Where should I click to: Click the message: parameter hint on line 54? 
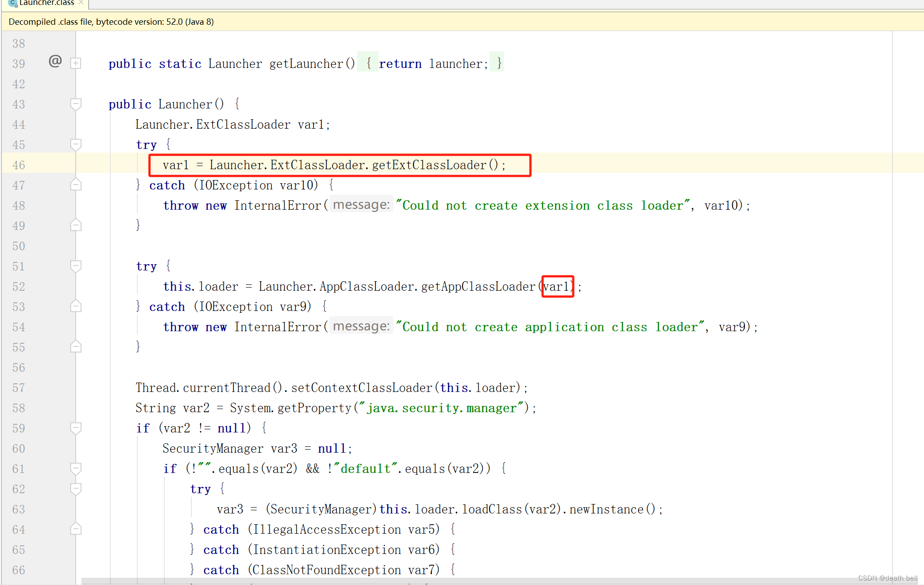point(361,326)
